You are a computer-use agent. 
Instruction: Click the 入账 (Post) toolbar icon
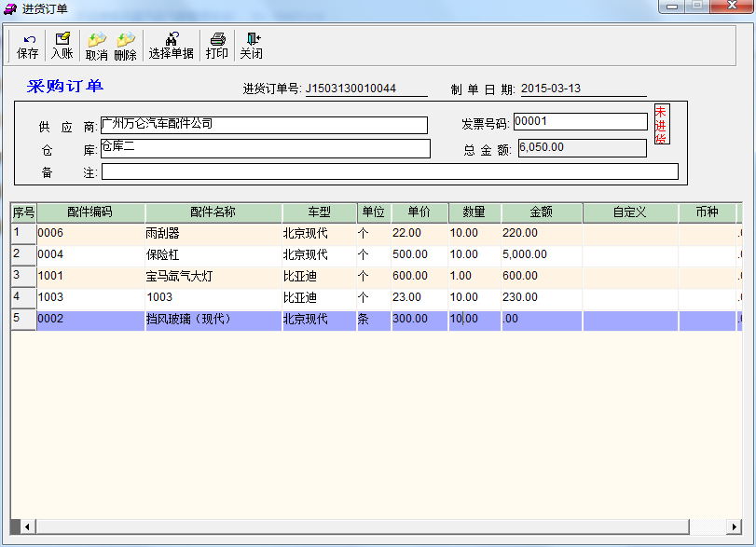[x=62, y=47]
